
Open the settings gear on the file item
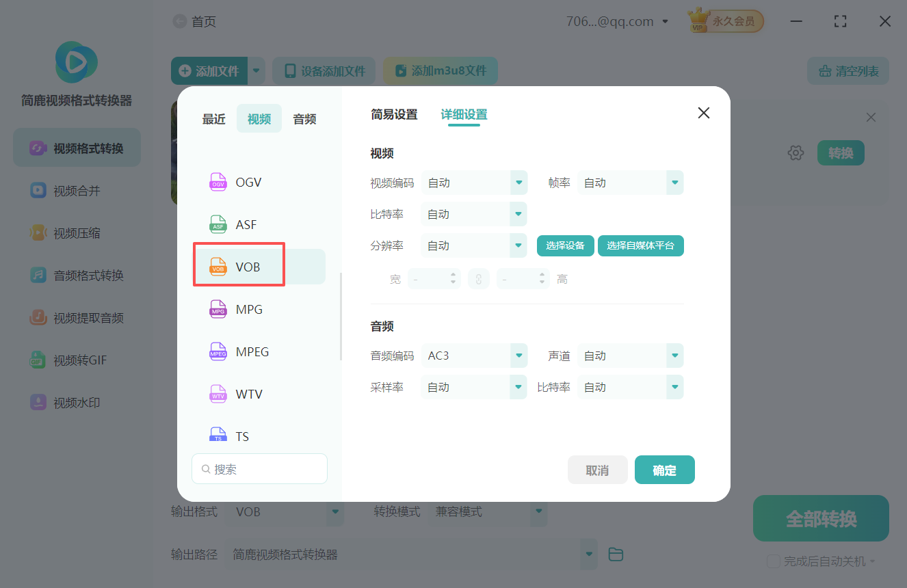pos(796,152)
